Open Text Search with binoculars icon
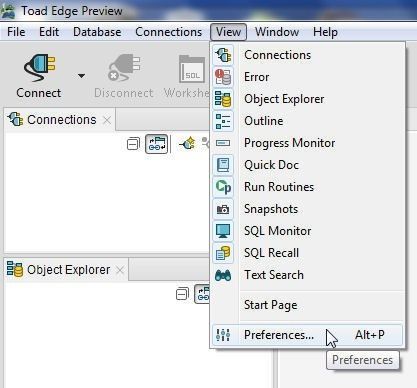417x388 pixels. [x=307, y=275]
